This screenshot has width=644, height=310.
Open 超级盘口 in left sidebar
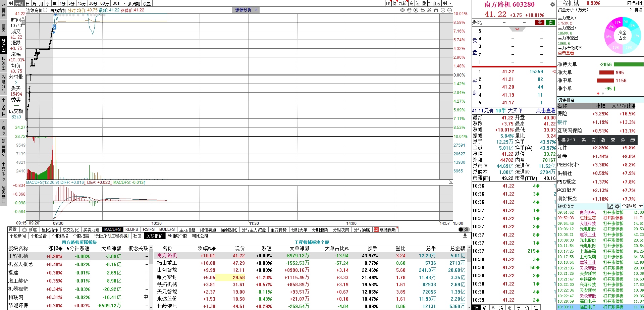(x=3, y=195)
